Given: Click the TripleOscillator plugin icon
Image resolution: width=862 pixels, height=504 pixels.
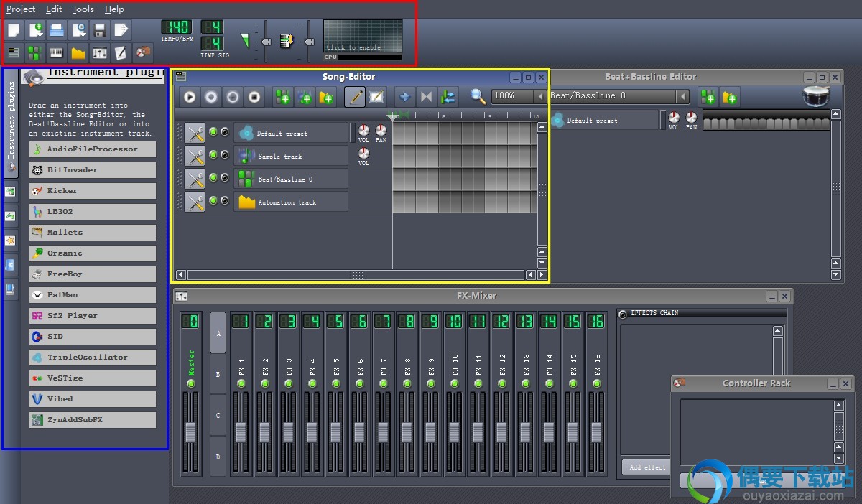Looking at the screenshot, I should click(37, 358).
